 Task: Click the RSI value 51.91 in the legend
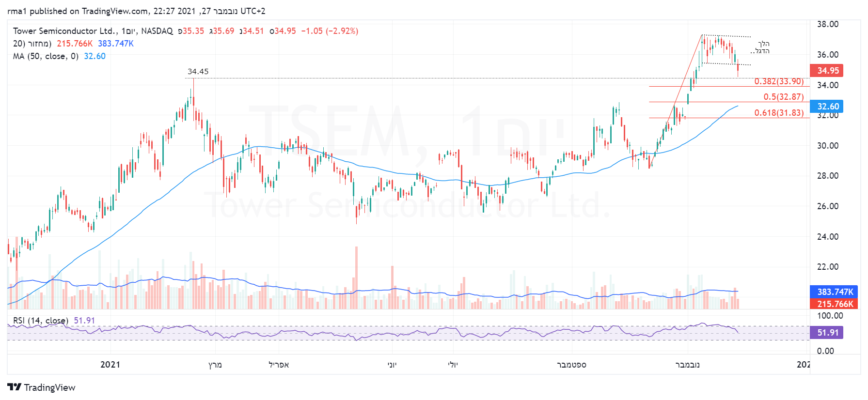click(x=84, y=321)
